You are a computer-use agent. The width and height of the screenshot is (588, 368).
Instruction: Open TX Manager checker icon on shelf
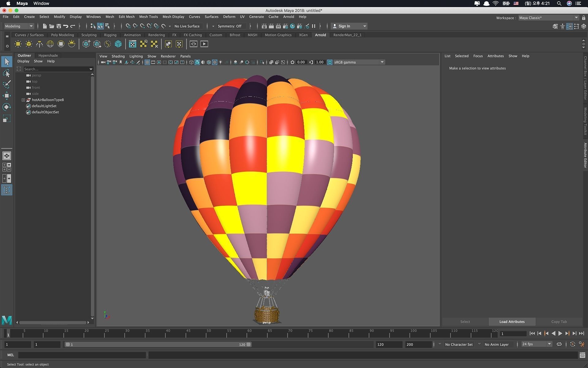coord(133,44)
